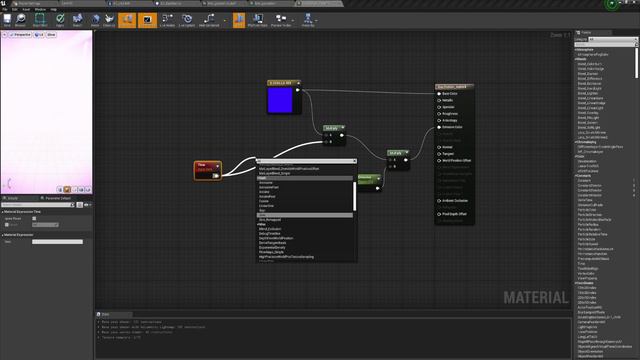Click the Preview Nodes toolbar icon

coord(281,20)
